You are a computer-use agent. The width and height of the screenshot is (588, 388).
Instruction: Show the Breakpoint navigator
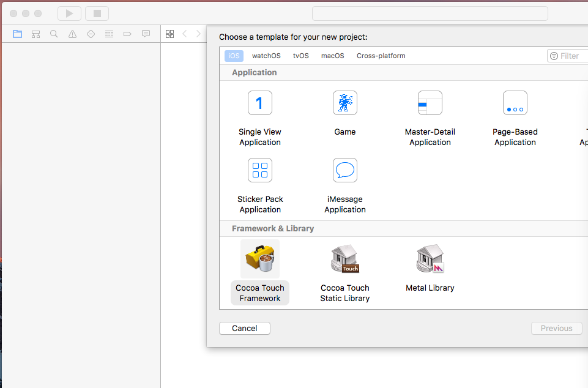[127, 34]
